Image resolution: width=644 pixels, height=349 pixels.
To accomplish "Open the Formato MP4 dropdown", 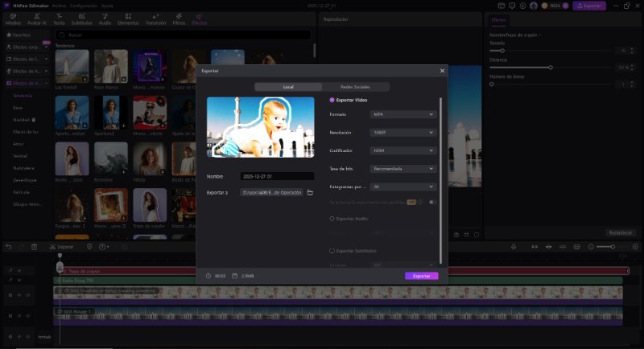I will 403,115.
